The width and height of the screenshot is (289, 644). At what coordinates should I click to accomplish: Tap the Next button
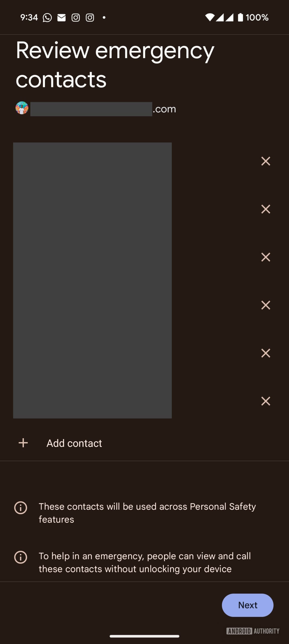click(248, 605)
